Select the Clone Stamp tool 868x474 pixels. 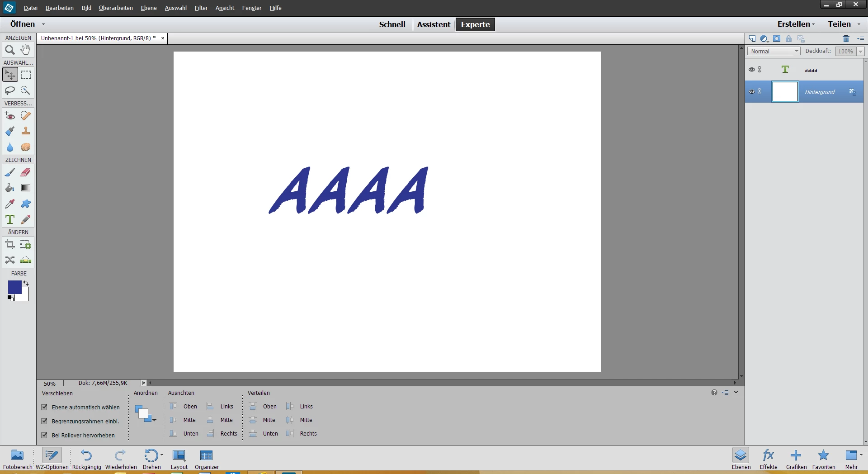[x=26, y=131]
